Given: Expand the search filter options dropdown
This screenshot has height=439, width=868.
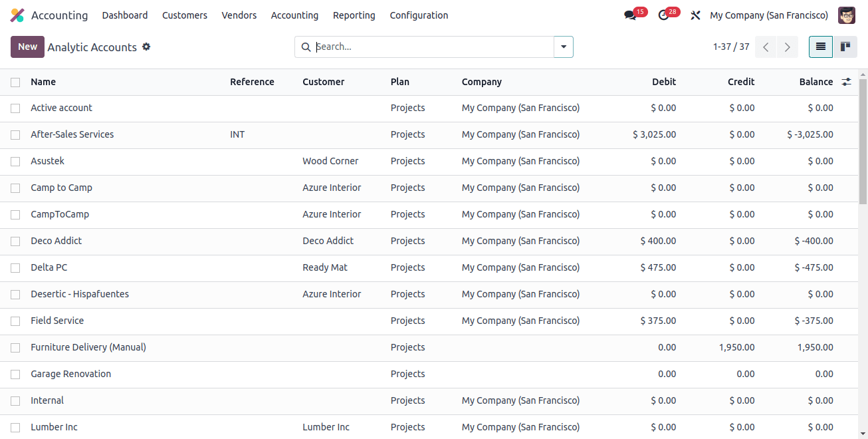Looking at the screenshot, I should tap(564, 47).
